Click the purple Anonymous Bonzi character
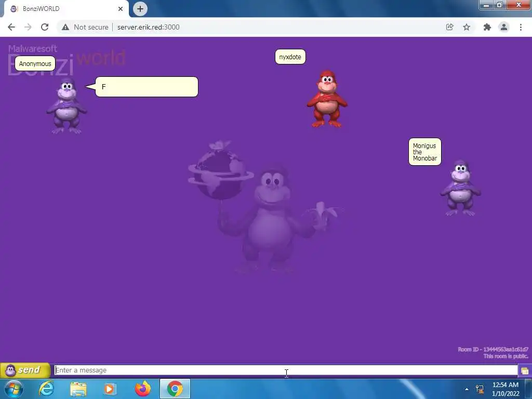The height and width of the screenshot is (399, 532). [x=67, y=106]
